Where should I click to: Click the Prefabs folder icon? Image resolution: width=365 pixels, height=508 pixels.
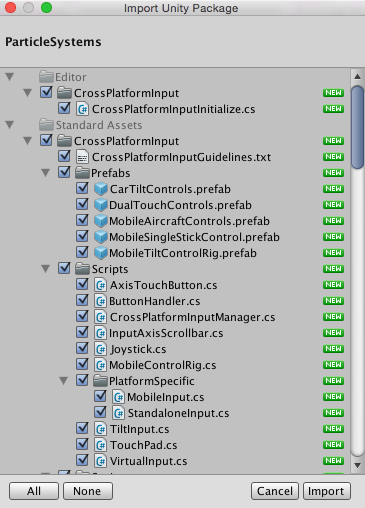(x=82, y=173)
